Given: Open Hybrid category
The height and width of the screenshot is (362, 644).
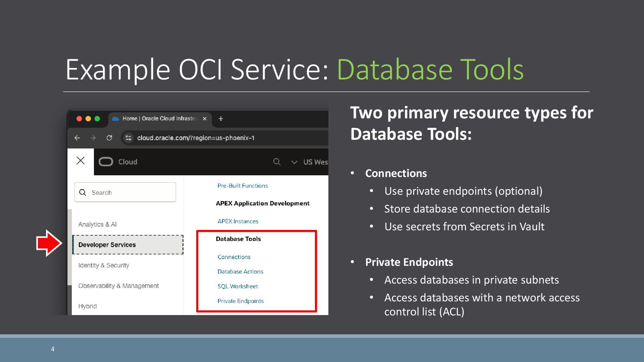Looking at the screenshot, I should (88, 306).
